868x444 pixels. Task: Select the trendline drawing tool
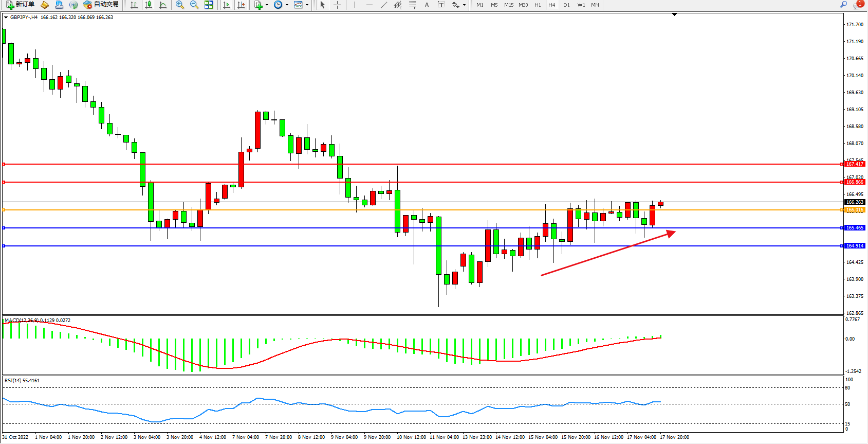pos(383,5)
